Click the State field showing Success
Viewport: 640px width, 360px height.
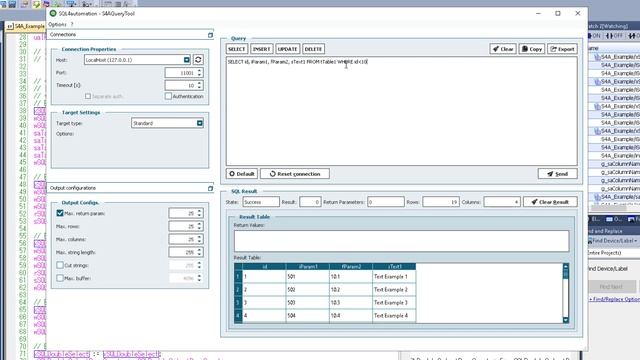(261, 202)
